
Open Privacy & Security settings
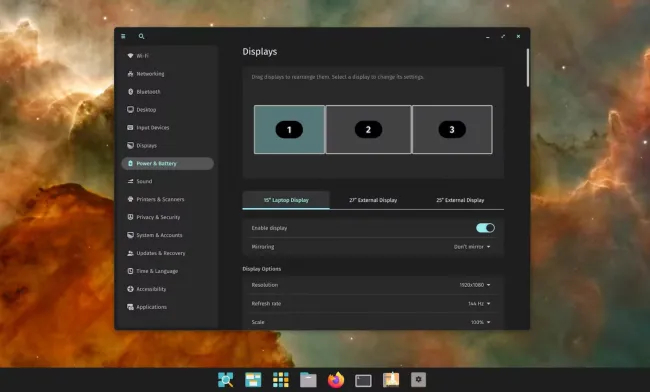pyautogui.click(x=167, y=217)
